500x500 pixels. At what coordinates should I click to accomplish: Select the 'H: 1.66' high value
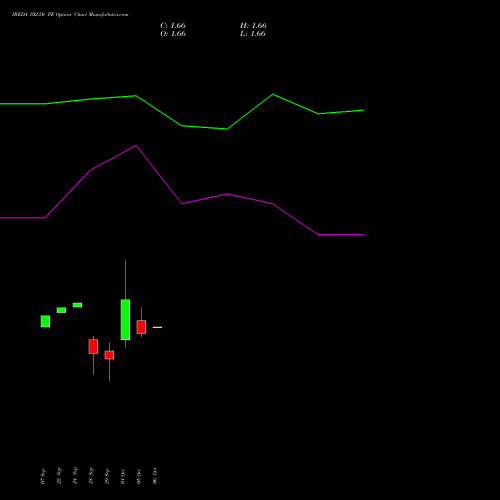(x=253, y=26)
